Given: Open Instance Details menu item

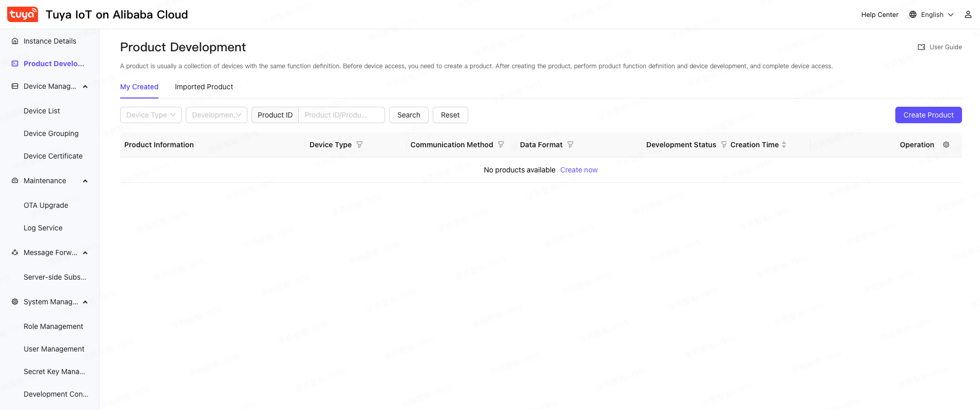Looking at the screenshot, I should 50,41.
